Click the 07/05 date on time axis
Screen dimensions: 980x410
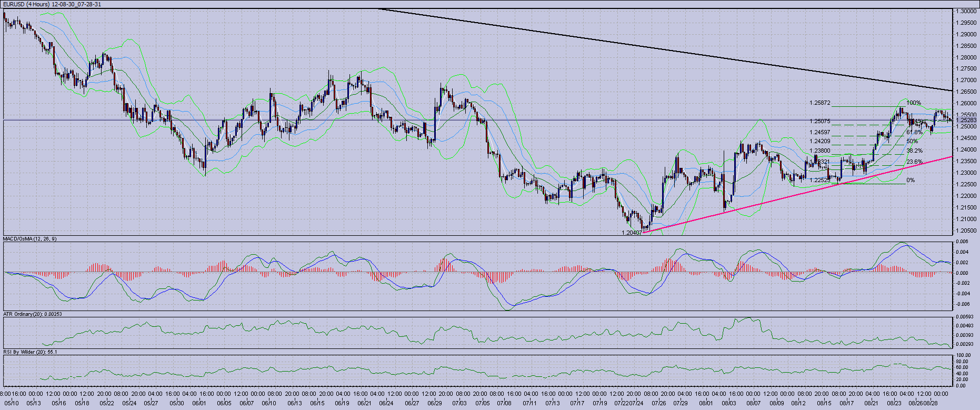pos(483,404)
